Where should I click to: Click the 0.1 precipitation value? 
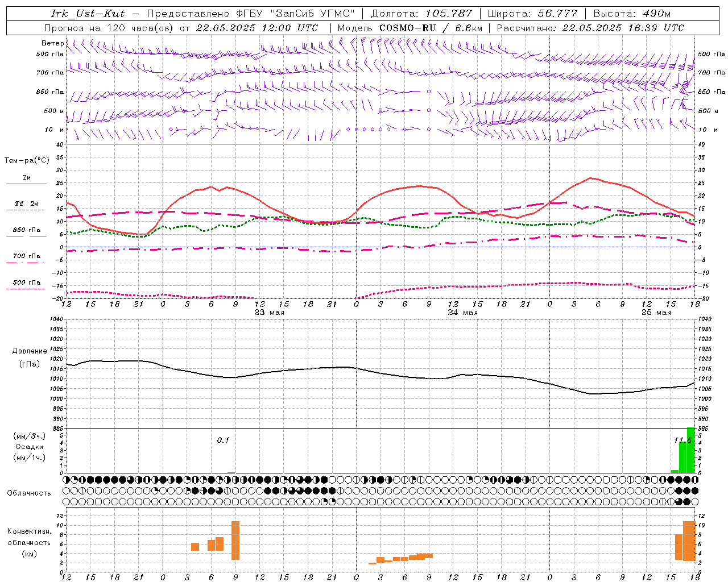pyautogui.click(x=223, y=440)
